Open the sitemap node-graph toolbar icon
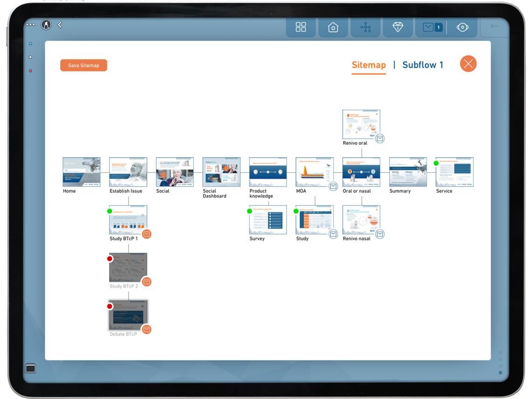Viewport: 532px width, 399px height. click(x=365, y=27)
